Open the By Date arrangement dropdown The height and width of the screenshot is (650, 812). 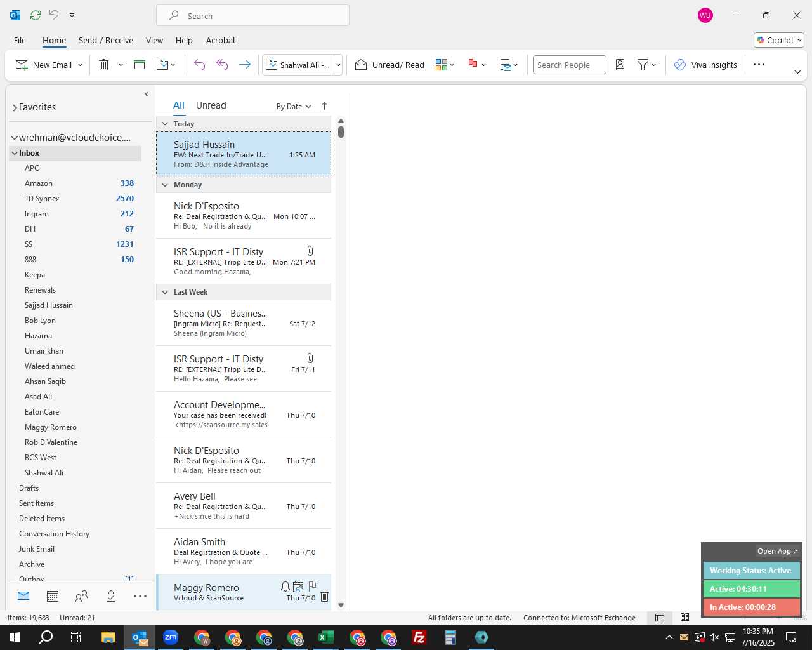pos(294,107)
